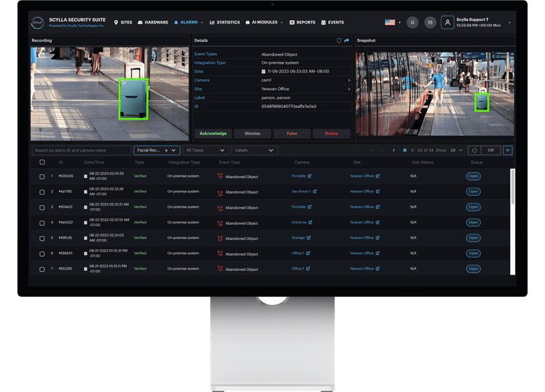Click abandoned object icon in row #4a0422
Image resolution: width=545 pixels, height=392 pixels.
[x=220, y=223]
